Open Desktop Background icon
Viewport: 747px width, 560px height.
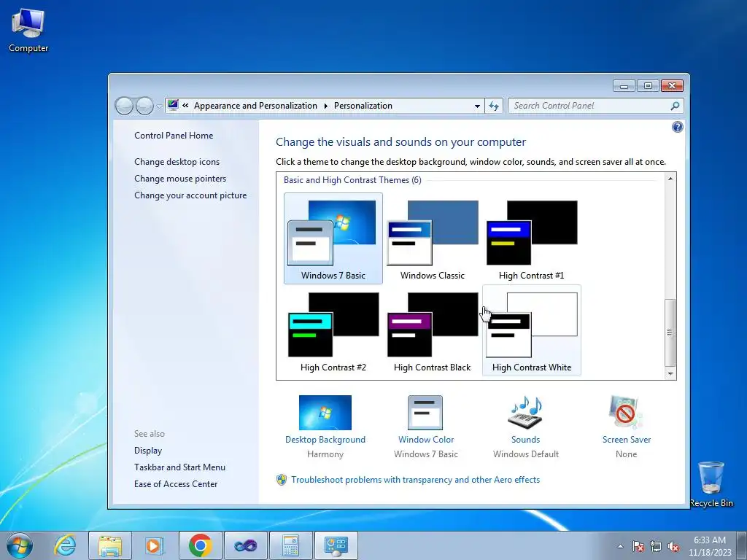tap(325, 413)
